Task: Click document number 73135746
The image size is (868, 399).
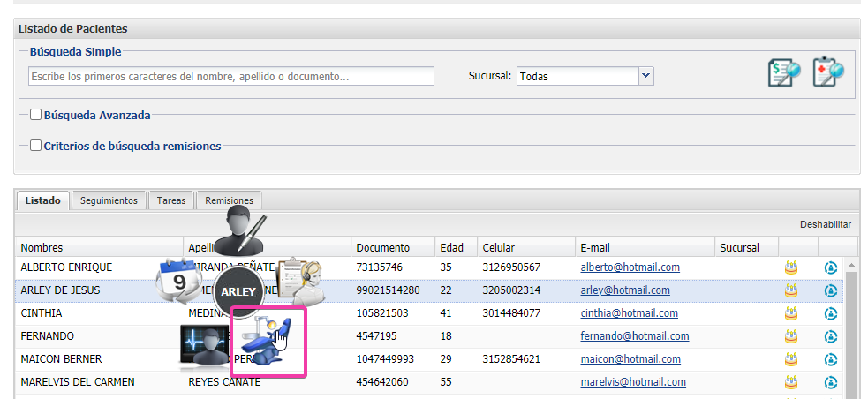Action: click(381, 267)
